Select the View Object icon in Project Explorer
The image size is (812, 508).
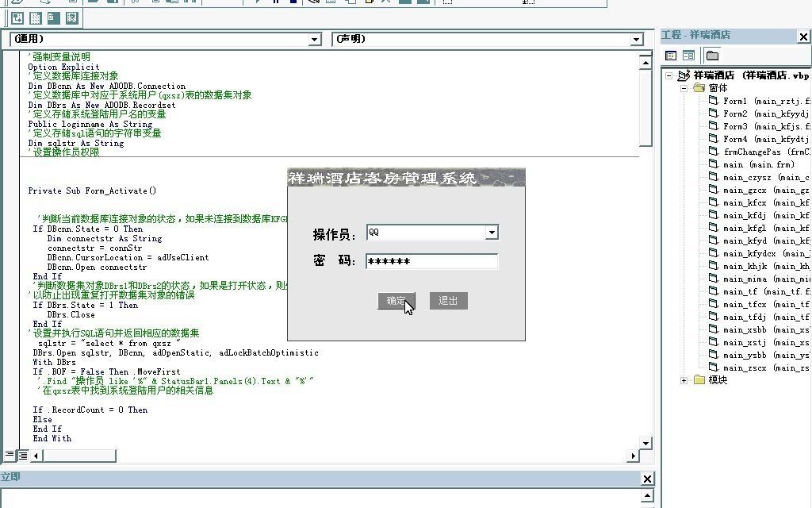click(x=689, y=56)
